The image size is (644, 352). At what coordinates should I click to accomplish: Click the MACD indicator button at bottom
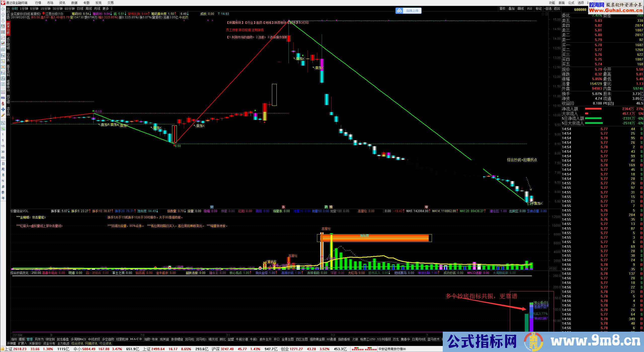coord(136,339)
